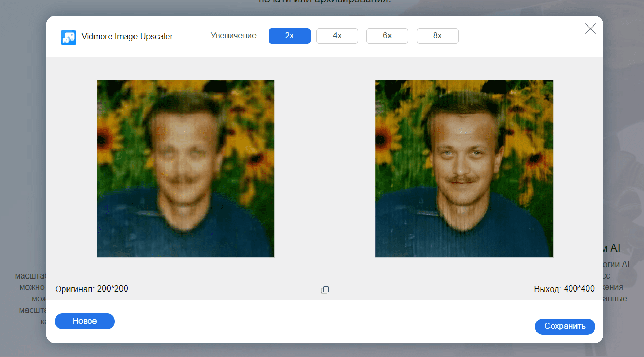Click the upscaled output image preview
The height and width of the screenshot is (357, 644).
[x=464, y=168]
